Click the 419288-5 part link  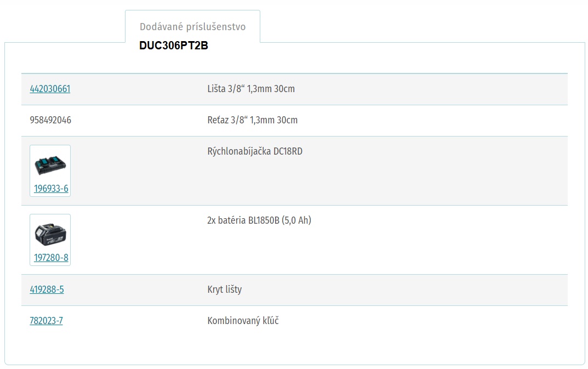(x=47, y=289)
